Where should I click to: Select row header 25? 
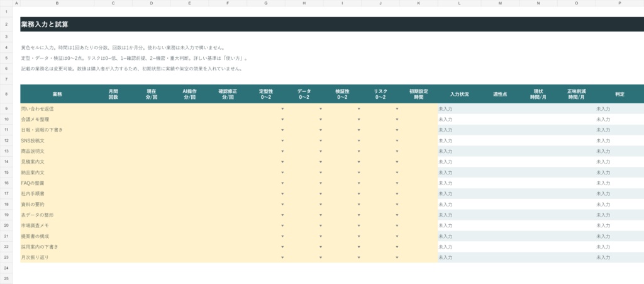click(6, 278)
